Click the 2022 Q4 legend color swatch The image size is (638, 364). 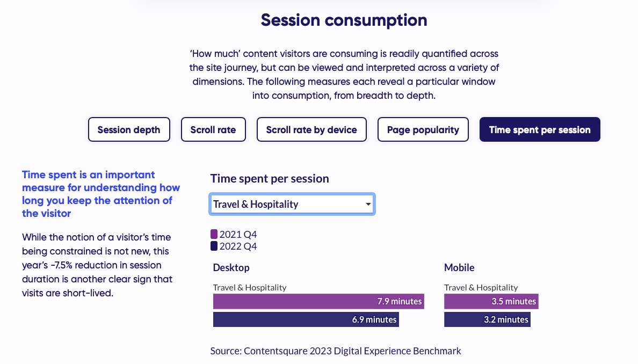[x=214, y=246]
